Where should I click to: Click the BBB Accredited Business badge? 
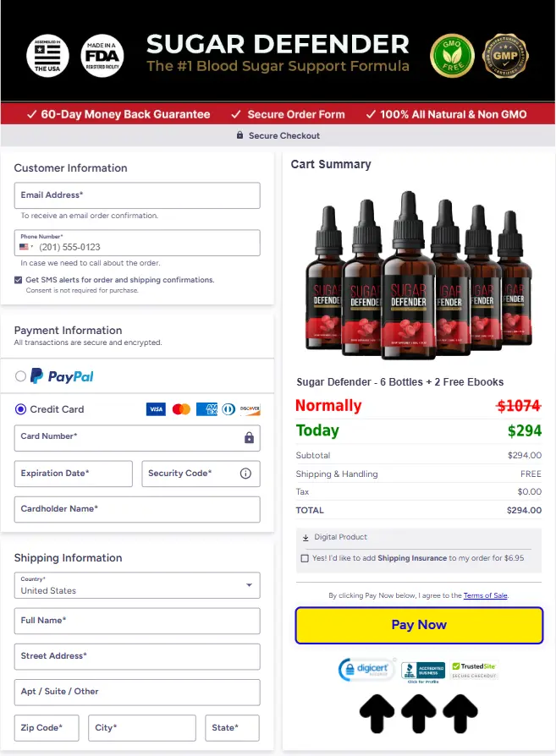423,671
